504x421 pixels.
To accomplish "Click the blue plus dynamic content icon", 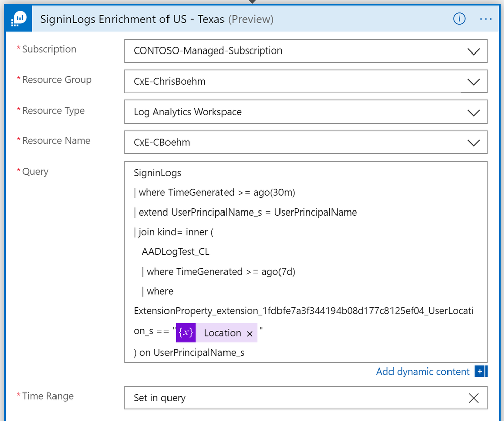I will pyautogui.click(x=480, y=372).
